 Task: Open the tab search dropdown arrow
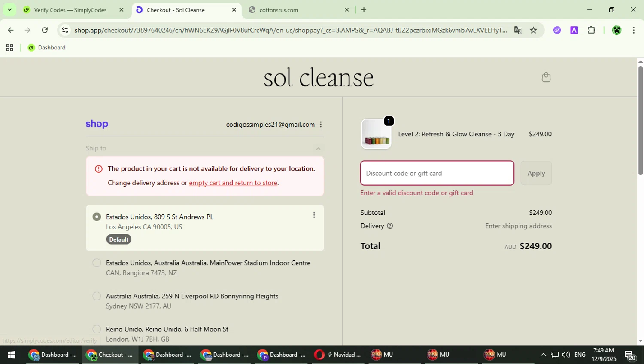9,10
